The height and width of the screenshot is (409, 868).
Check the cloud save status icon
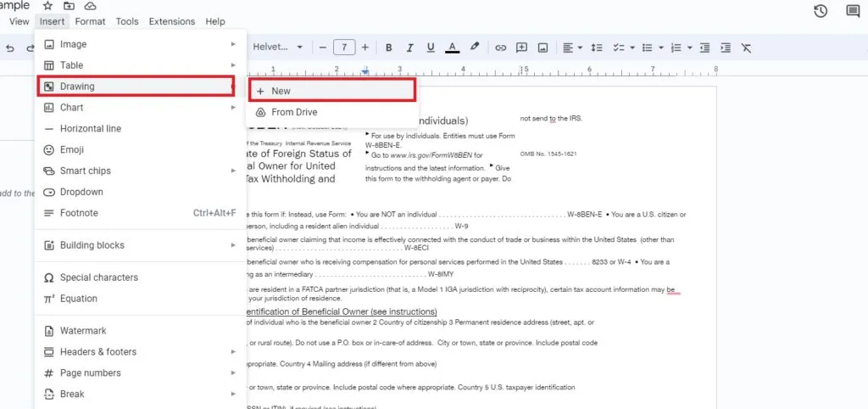tap(90, 6)
